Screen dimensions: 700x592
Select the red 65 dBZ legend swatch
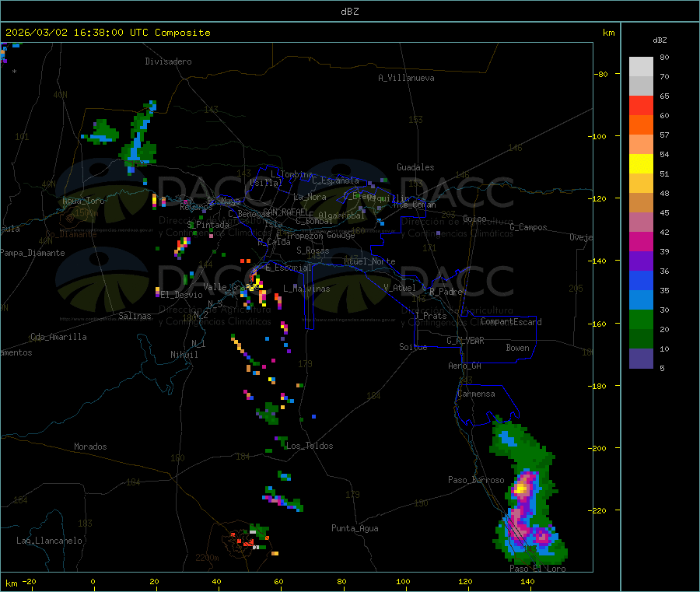[x=641, y=105]
